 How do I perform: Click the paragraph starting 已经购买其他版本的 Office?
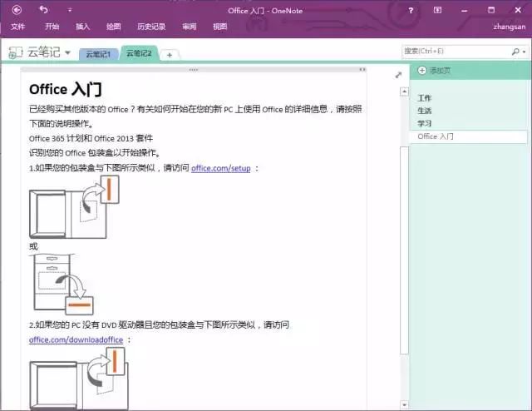tap(195, 116)
